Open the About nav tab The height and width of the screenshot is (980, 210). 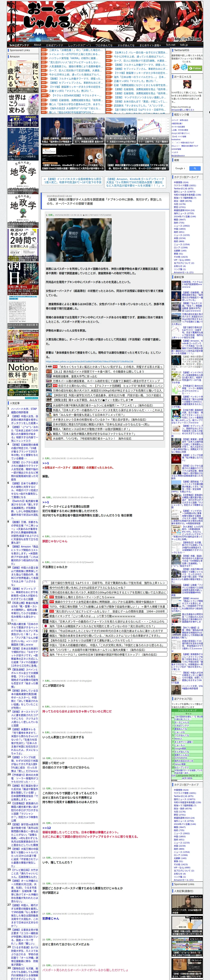click(x=37, y=45)
